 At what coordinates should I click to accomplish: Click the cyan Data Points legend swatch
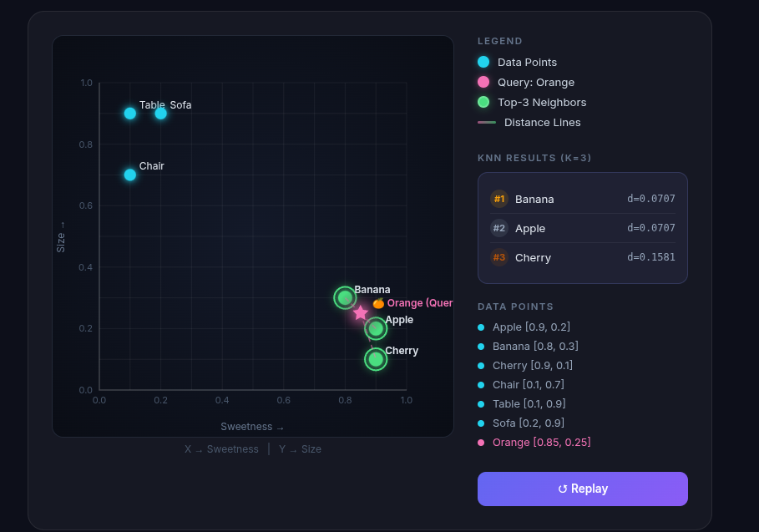[483, 62]
